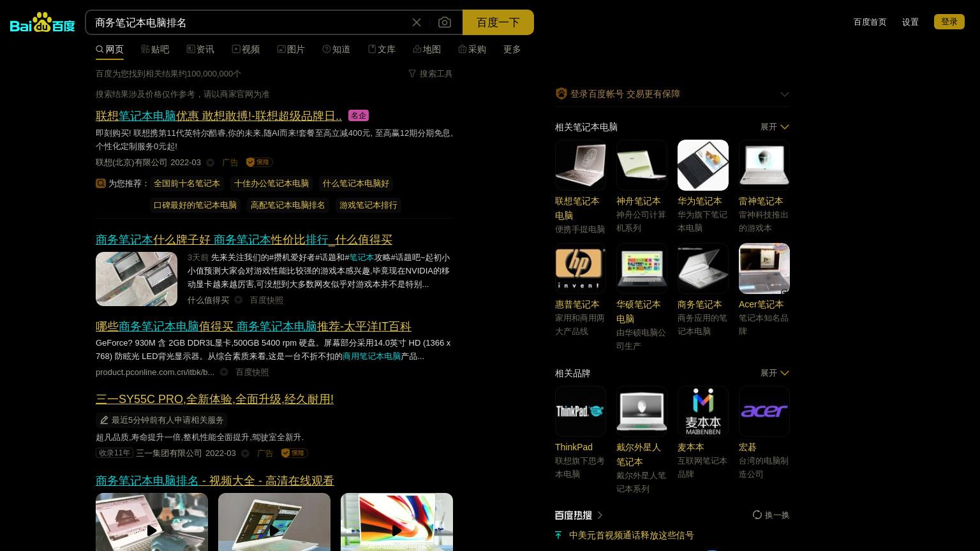Open 太平洋IT百科 result link
The image size is (980, 551).
tap(253, 327)
